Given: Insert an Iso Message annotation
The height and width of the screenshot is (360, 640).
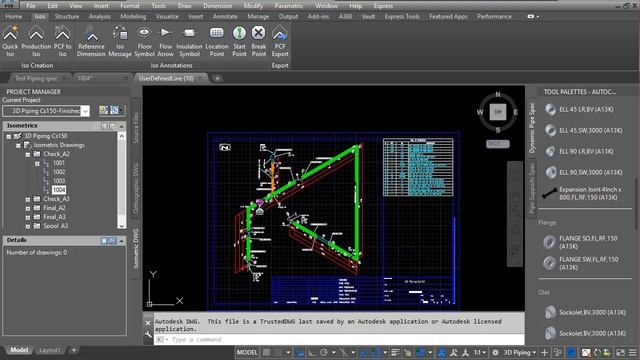Looking at the screenshot, I should [120, 41].
